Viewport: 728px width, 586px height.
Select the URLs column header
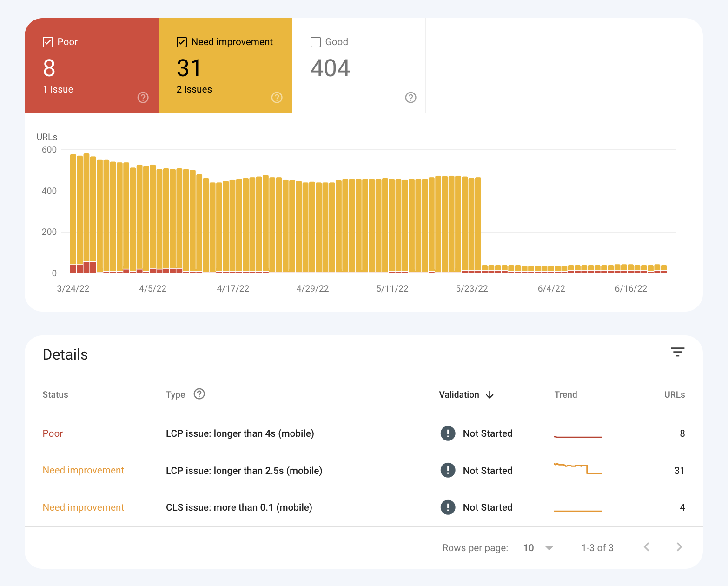coord(674,395)
